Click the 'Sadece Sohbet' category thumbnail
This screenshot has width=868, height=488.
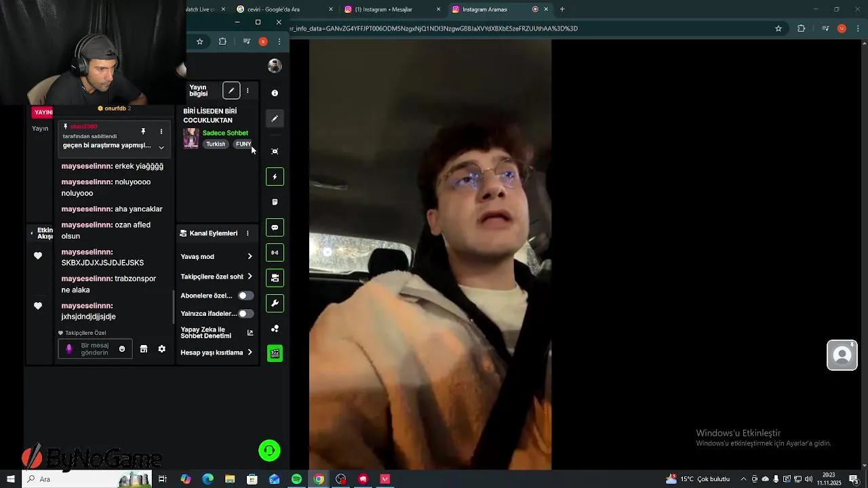(191, 138)
